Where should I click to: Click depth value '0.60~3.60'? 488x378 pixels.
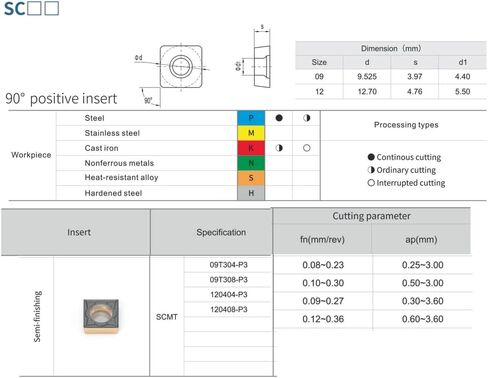pyautogui.click(x=422, y=319)
